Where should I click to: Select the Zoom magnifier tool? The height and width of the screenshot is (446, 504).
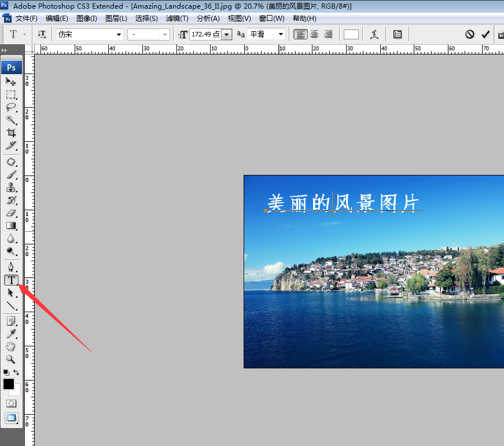(x=11, y=359)
